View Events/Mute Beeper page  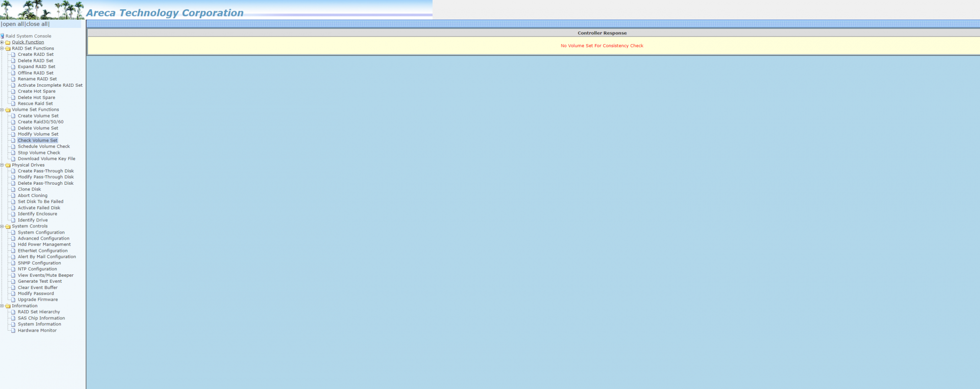click(x=46, y=275)
